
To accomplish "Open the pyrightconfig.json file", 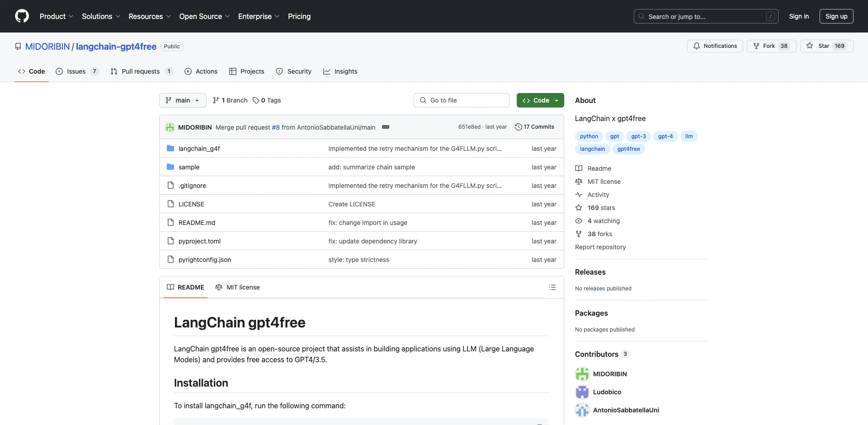I will pyautogui.click(x=205, y=260).
